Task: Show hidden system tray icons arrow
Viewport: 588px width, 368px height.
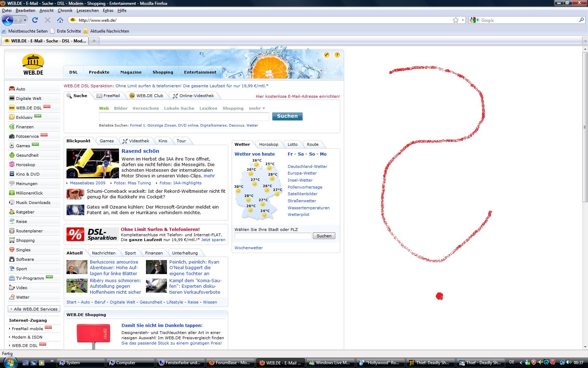Action: (x=521, y=362)
